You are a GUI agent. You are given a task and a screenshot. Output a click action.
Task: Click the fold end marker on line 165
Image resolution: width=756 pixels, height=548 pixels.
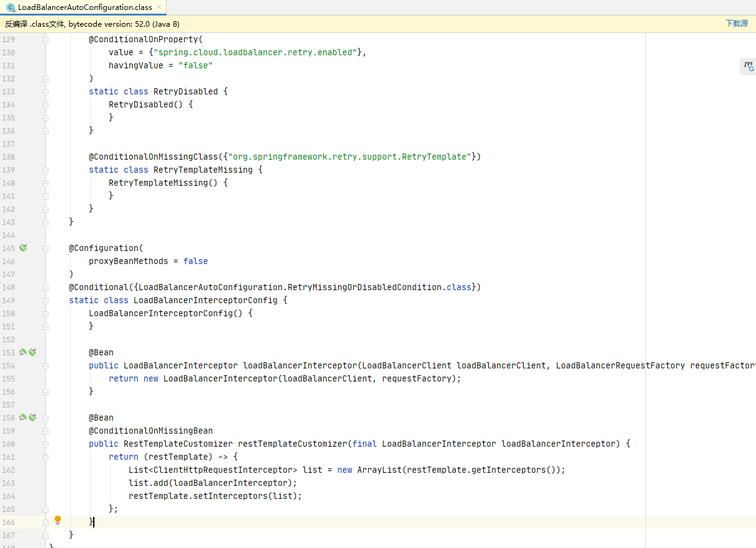45,509
